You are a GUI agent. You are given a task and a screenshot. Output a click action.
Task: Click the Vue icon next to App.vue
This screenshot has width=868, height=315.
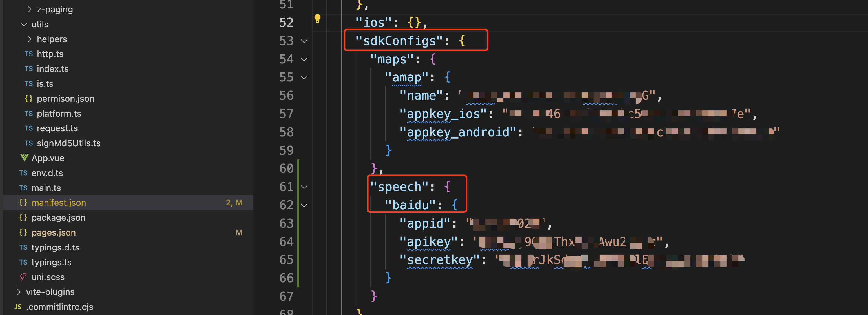coord(24,158)
